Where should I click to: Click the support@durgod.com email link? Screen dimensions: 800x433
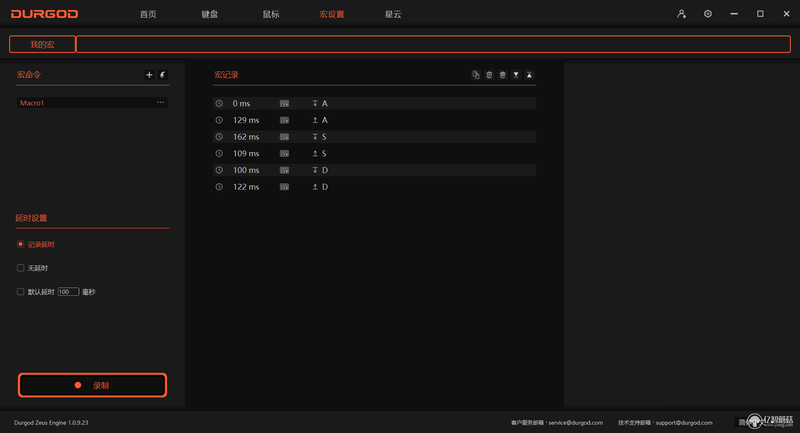coord(684,423)
